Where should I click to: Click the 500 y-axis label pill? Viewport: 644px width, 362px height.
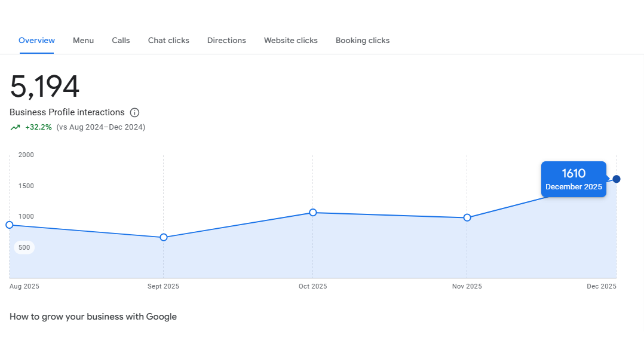[x=24, y=247]
